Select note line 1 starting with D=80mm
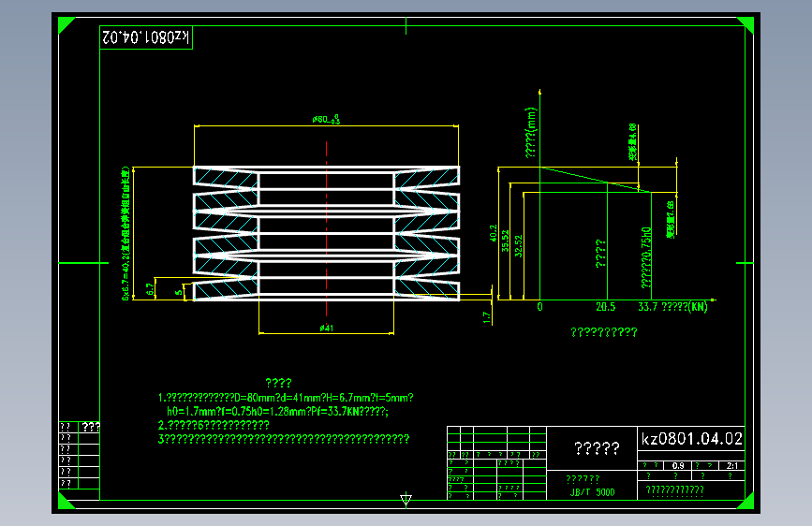Image resolution: width=812 pixels, height=526 pixels. click(x=286, y=398)
